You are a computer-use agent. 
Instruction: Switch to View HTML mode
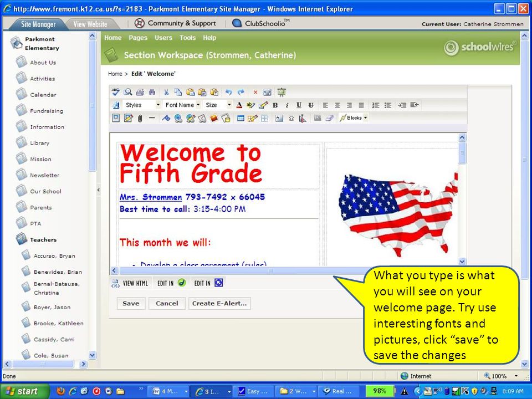[130, 283]
